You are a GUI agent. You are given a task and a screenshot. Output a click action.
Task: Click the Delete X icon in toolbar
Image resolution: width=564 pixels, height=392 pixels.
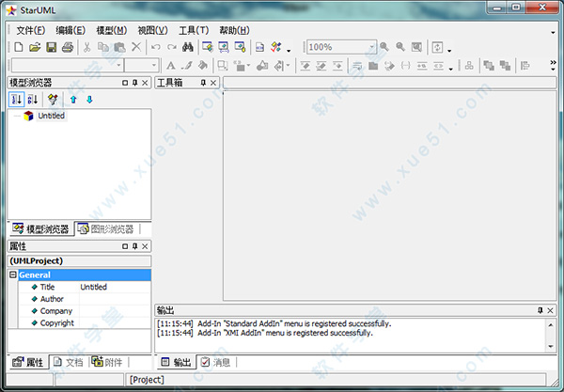pos(136,47)
